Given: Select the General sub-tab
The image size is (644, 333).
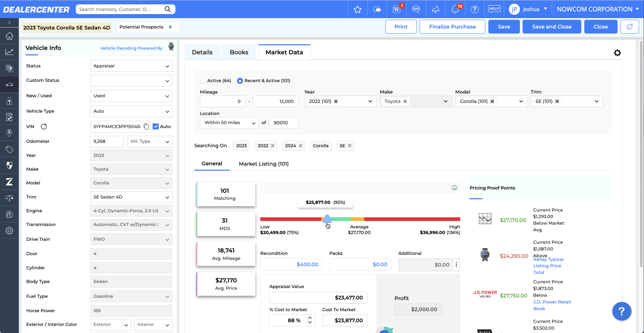Looking at the screenshot, I should (212, 164).
